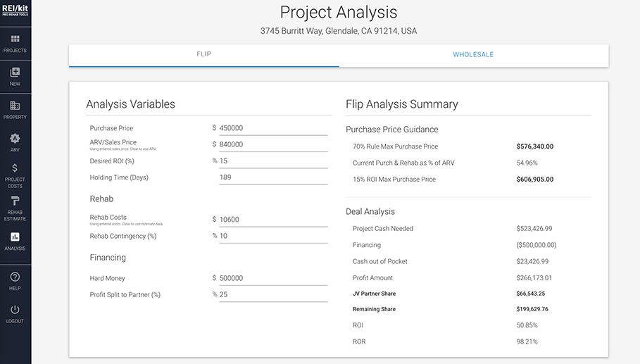640x364 pixels.
Task: Select the ARV badge icon
Action: [15, 138]
